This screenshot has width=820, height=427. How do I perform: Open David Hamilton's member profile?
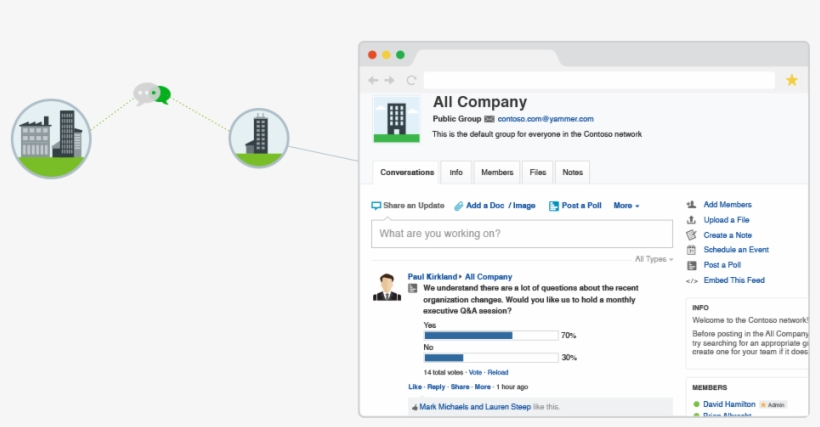[729, 404]
